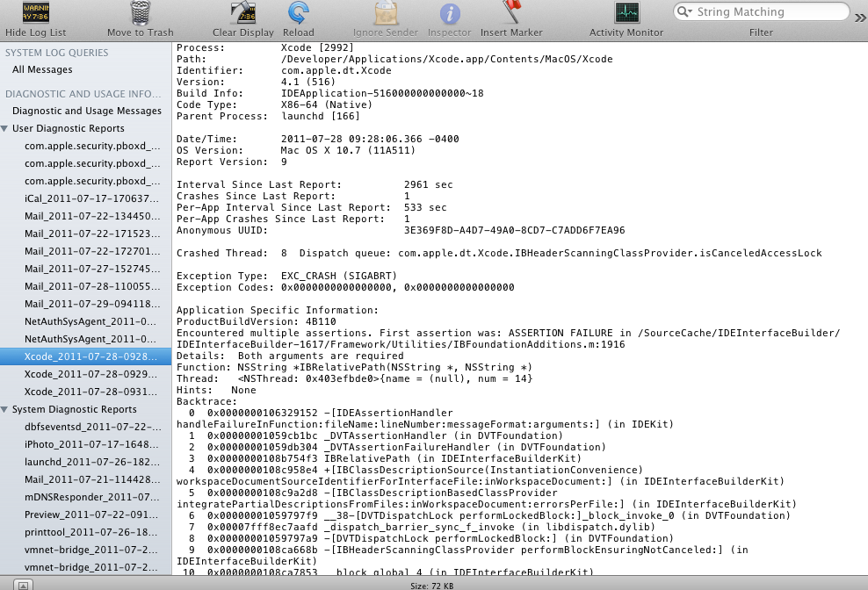868x590 pixels.
Task: Click the SYSTEM LOG QUERIES header
Action: click(x=57, y=53)
